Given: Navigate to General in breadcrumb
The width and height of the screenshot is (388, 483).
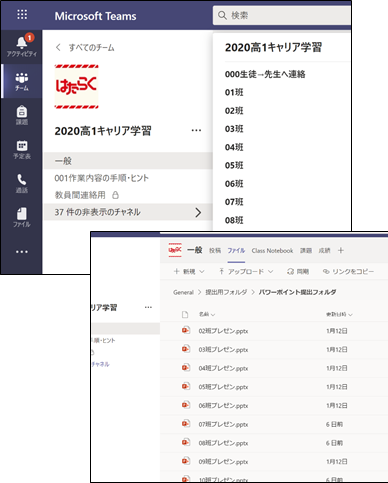Looking at the screenshot, I should point(183,292).
